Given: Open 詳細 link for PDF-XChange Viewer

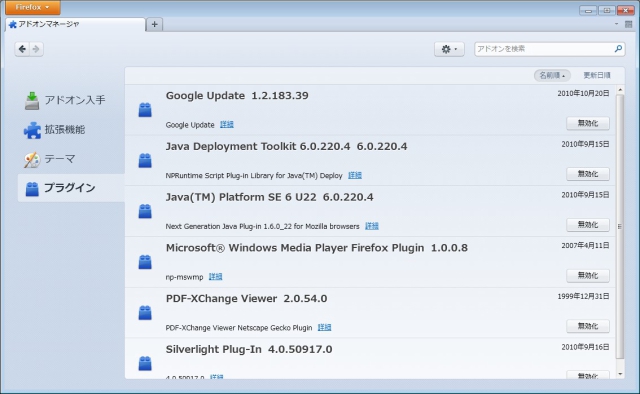Looking at the screenshot, I should click(x=324, y=327).
